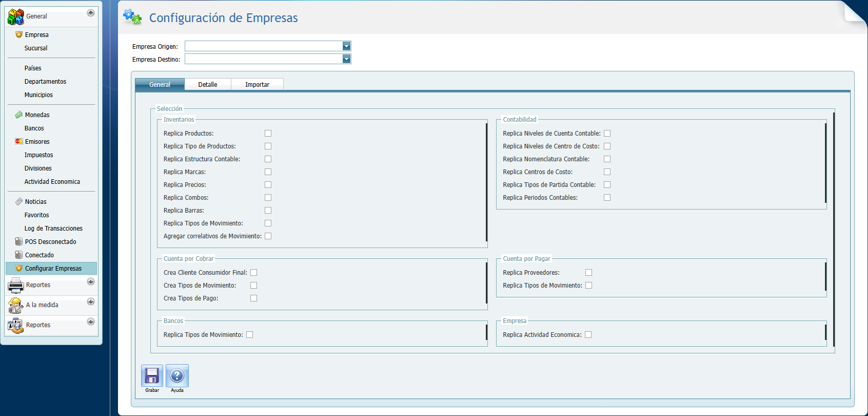The height and width of the screenshot is (416, 868).
Task: Collapse the General sidebar section arrow
Action: click(x=91, y=13)
